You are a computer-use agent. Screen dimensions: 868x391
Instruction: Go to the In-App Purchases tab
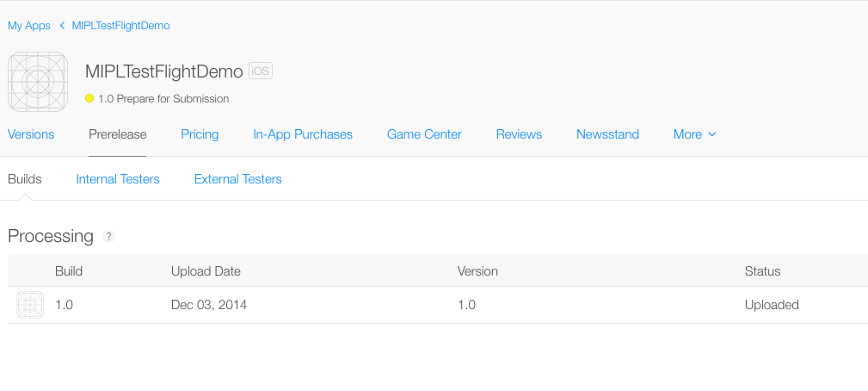click(x=303, y=134)
